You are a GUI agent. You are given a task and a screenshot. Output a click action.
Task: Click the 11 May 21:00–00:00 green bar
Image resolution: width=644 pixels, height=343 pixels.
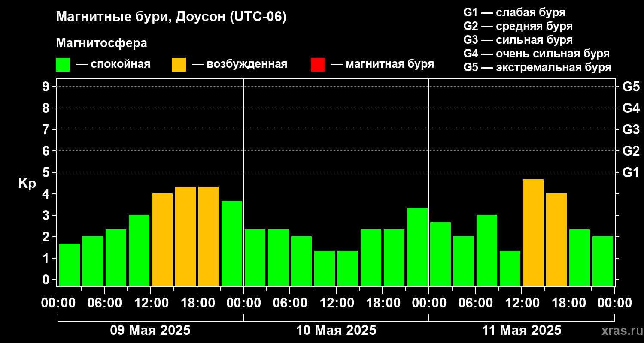tap(603, 261)
